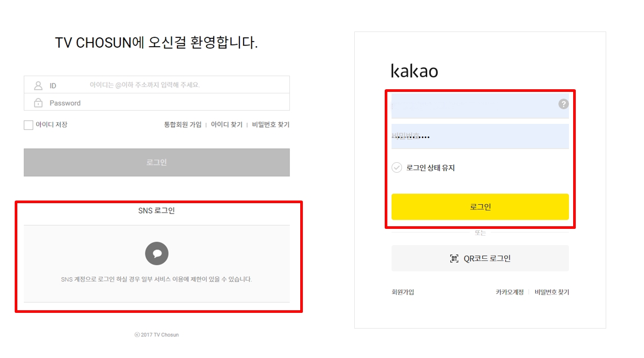Click the gray 로그인 button on TV Chosun

click(156, 162)
